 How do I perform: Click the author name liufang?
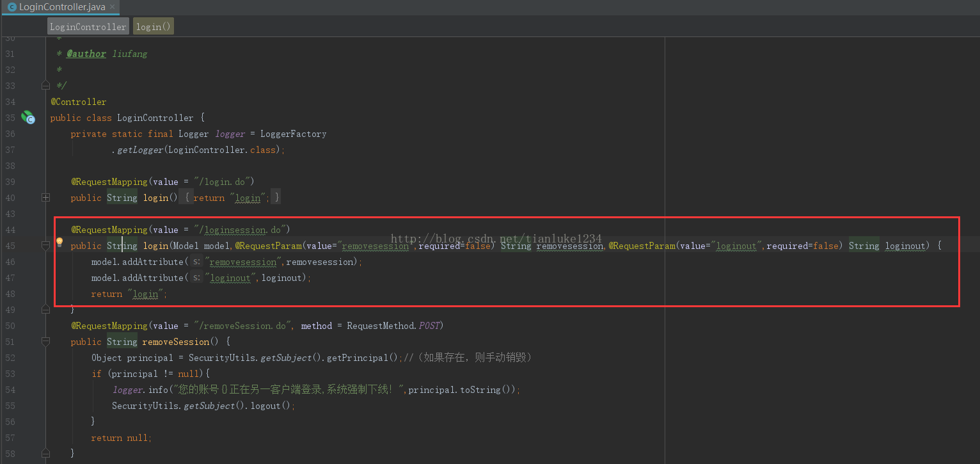click(130, 54)
